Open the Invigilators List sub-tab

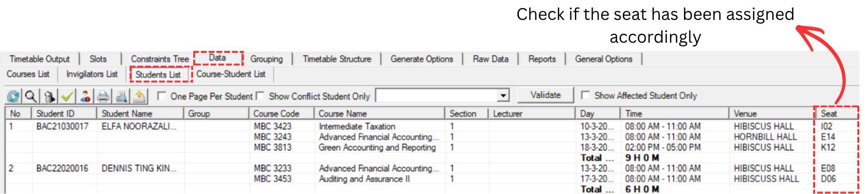coord(92,74)
